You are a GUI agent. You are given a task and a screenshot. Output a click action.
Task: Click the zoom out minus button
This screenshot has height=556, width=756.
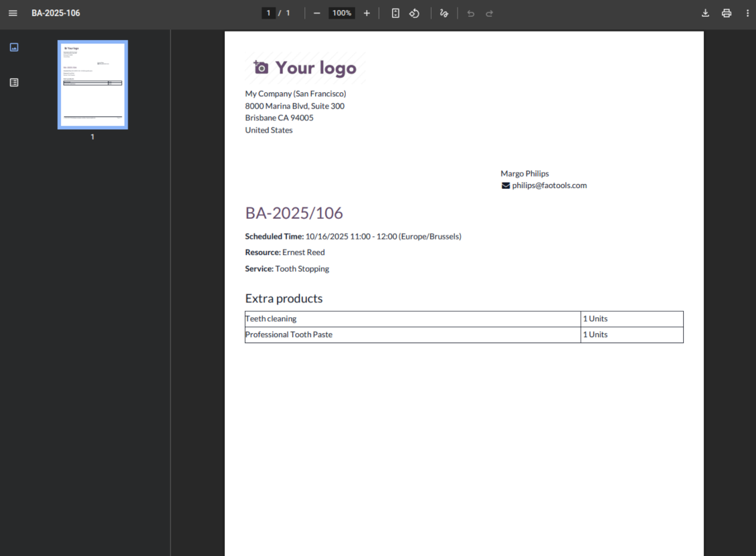(x=316, y=13)
